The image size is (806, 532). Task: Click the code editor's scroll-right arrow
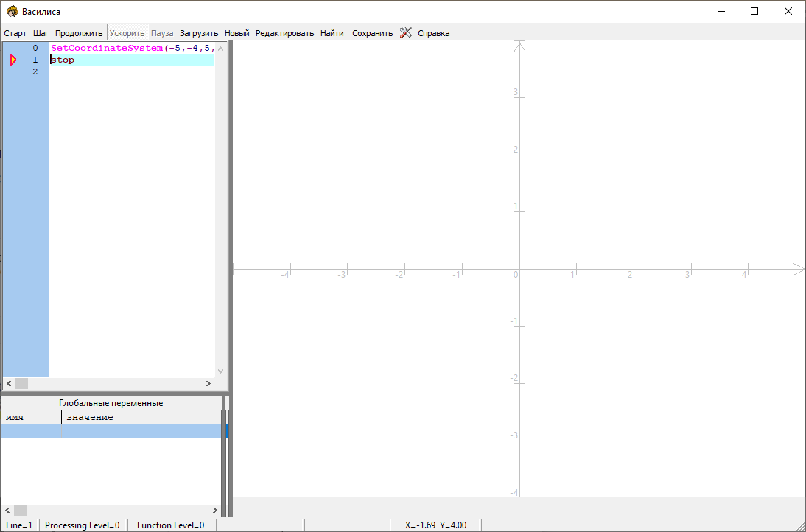[208, 384]
